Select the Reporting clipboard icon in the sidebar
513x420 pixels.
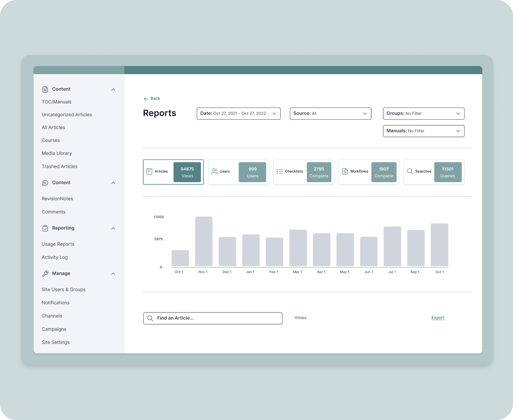tap(45, 228)
